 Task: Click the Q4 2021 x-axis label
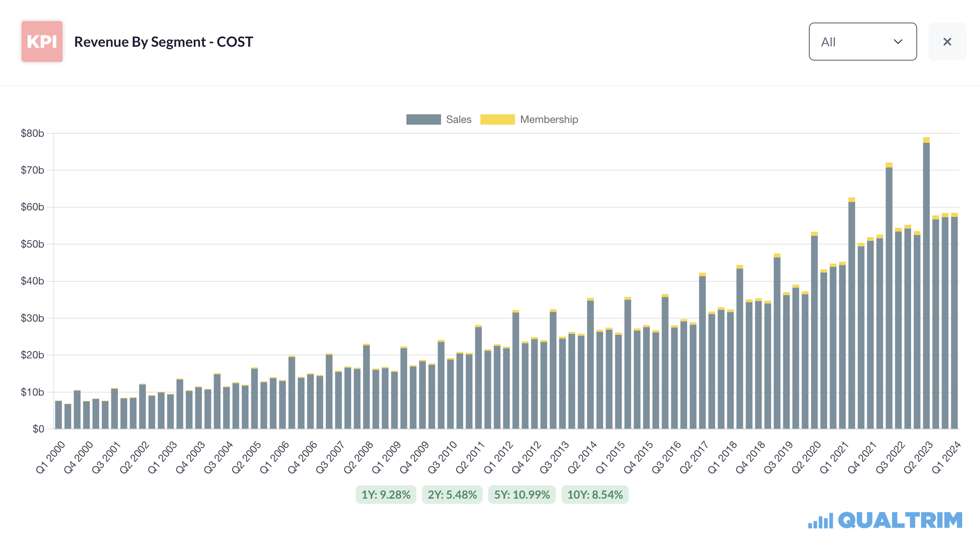click(x=862, y=457)
